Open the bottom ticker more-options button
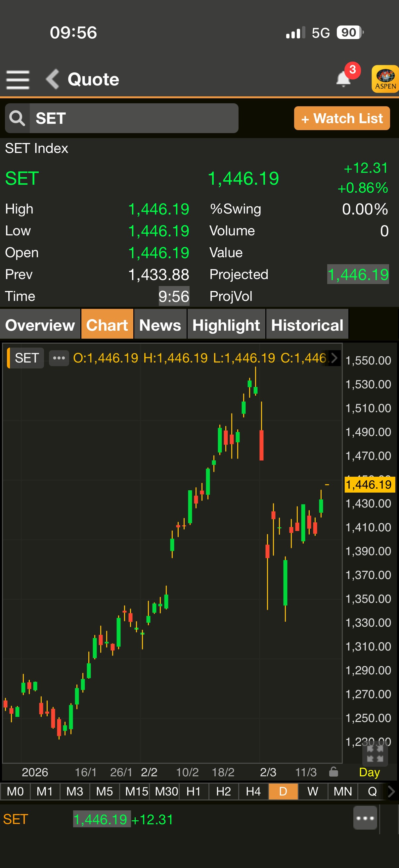399x868 pixels. 365,818
